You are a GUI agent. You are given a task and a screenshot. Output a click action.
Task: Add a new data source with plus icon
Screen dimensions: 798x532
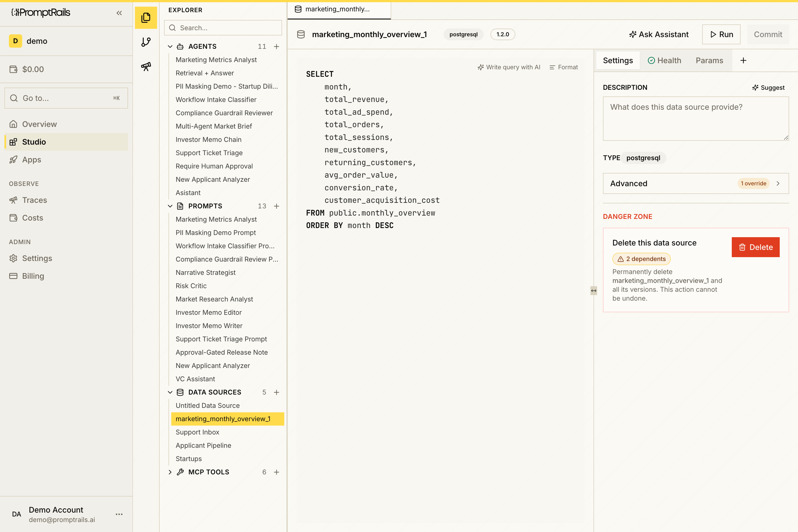(x=277, y=392)
